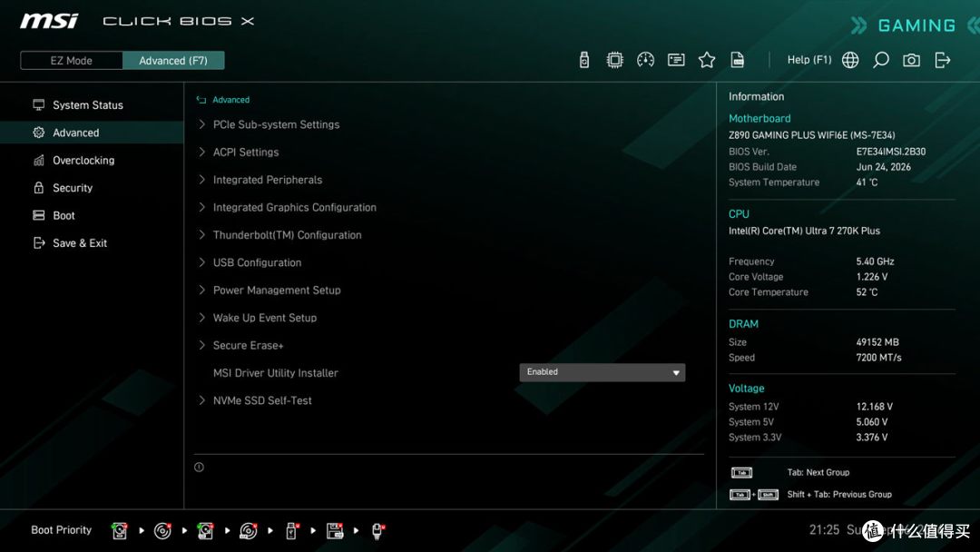Open the board explorer card icon
This screenshot has height=552, width=980.
click(676, 60)
